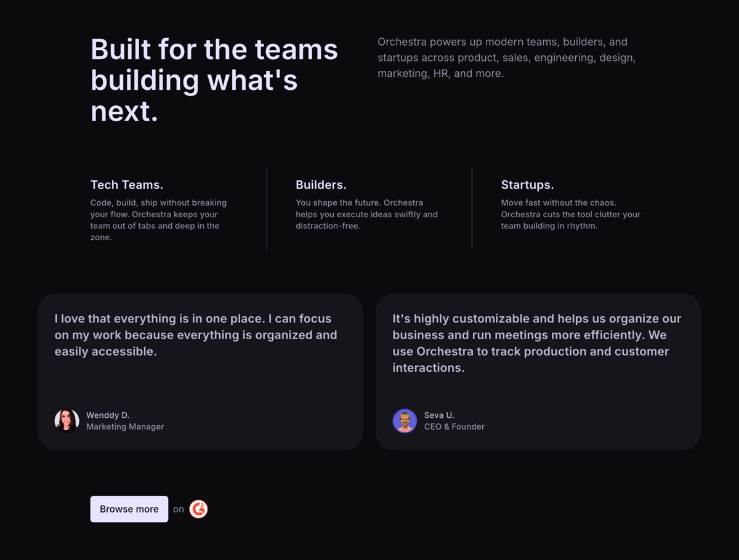This screenshot has width=739, height=560.
Task: Click the name label 'Wenddy D.'
Action: coord(108,415)
